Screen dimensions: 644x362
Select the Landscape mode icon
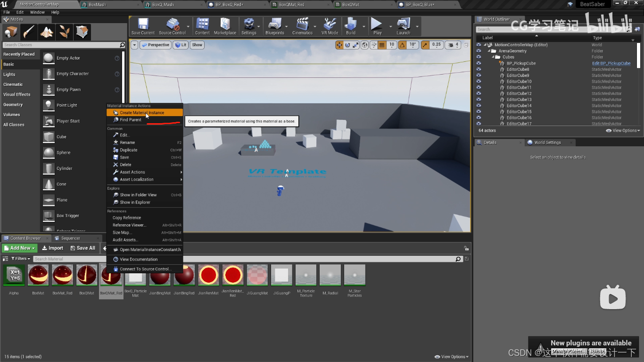(47, 32)
